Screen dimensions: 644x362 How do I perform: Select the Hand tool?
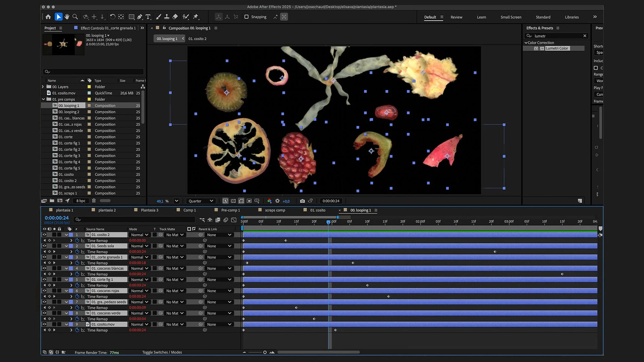[67, 17]
